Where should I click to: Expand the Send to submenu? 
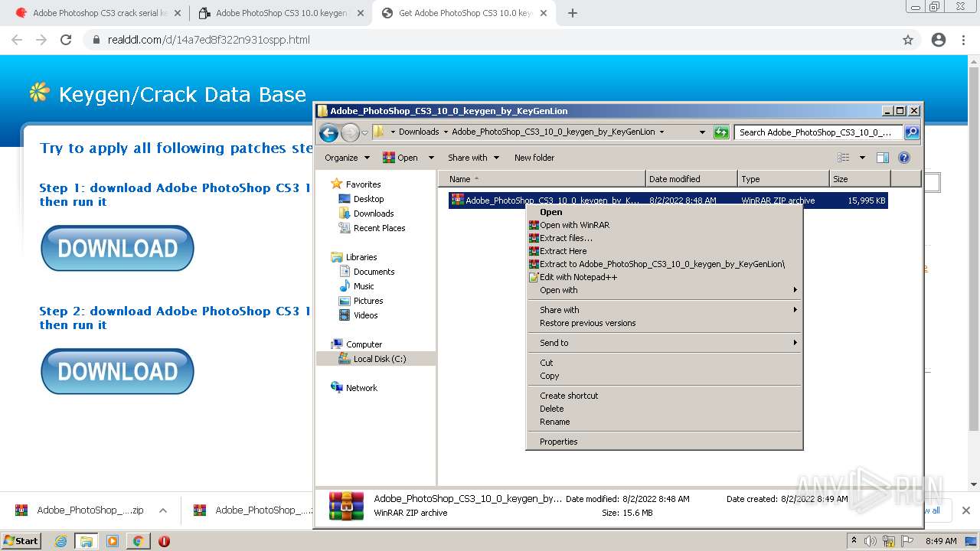pos(665,343)
